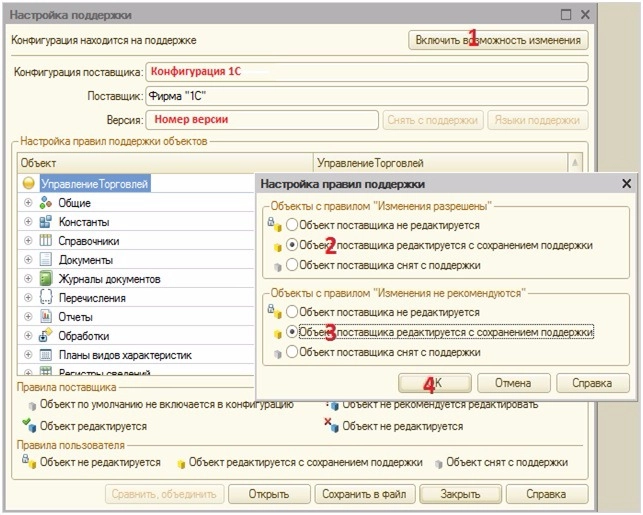
Task: Click the Перечисления braces icon
Action: [x=46, y=298]
